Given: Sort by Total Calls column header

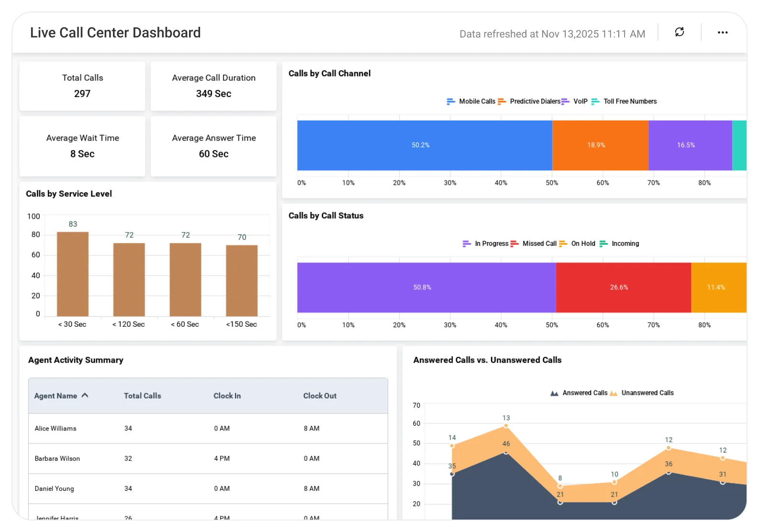Looking at the screenshot, I should (x=142, y=396).
